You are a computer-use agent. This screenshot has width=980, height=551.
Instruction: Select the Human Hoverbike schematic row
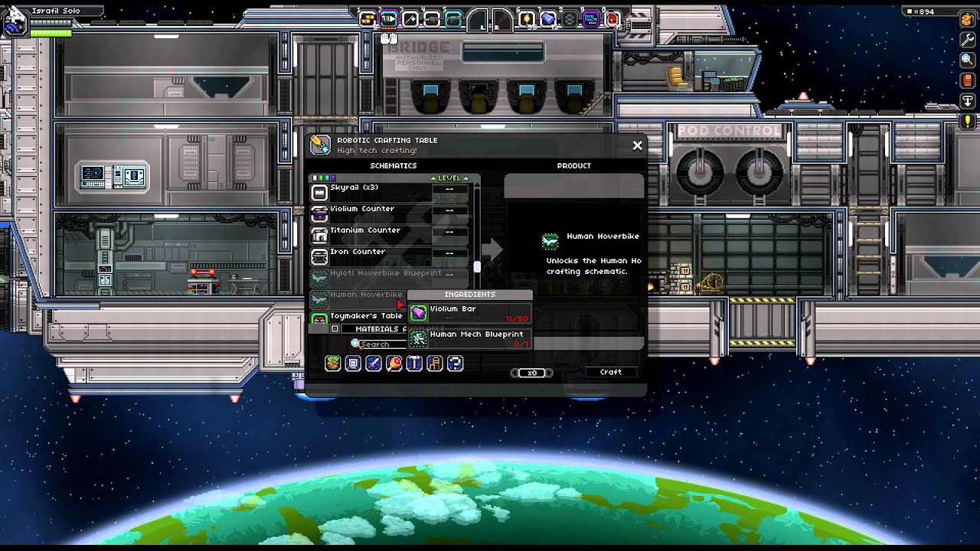[358, 299]
